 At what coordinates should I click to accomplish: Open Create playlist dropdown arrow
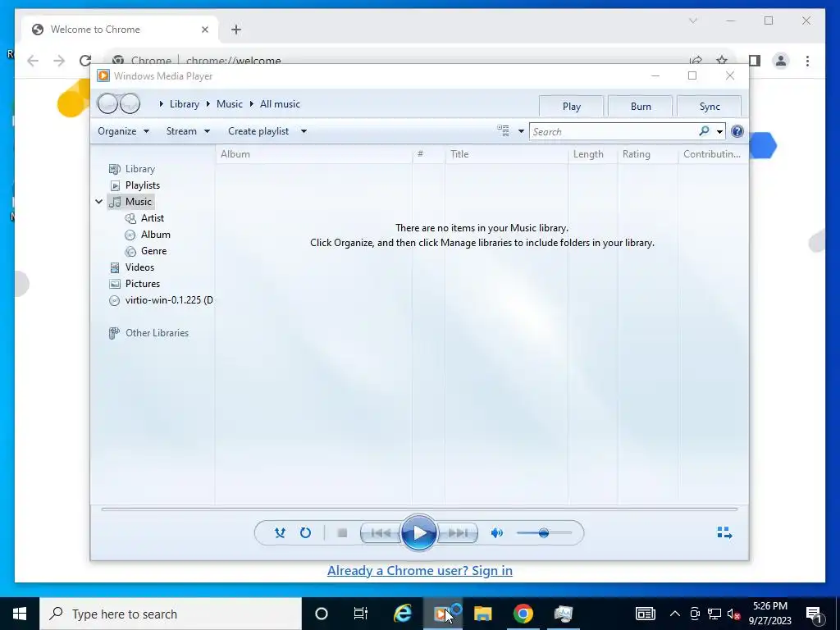point(304,131)
